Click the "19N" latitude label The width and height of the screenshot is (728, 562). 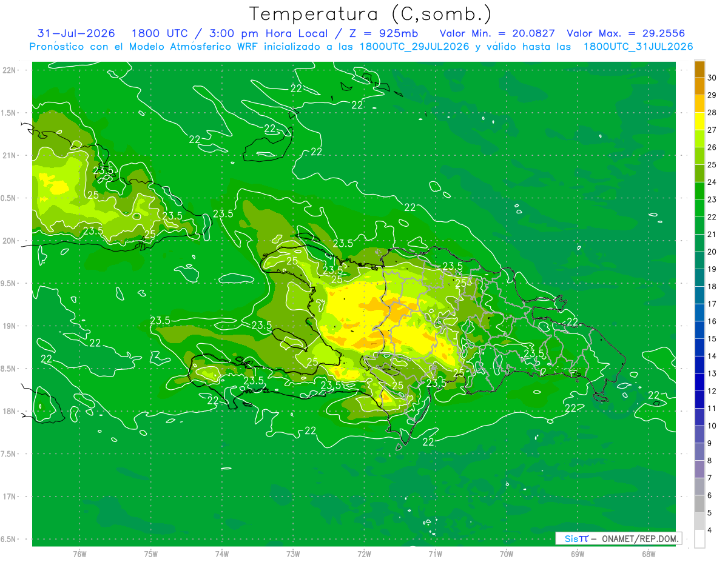click(x=9, y=326)
